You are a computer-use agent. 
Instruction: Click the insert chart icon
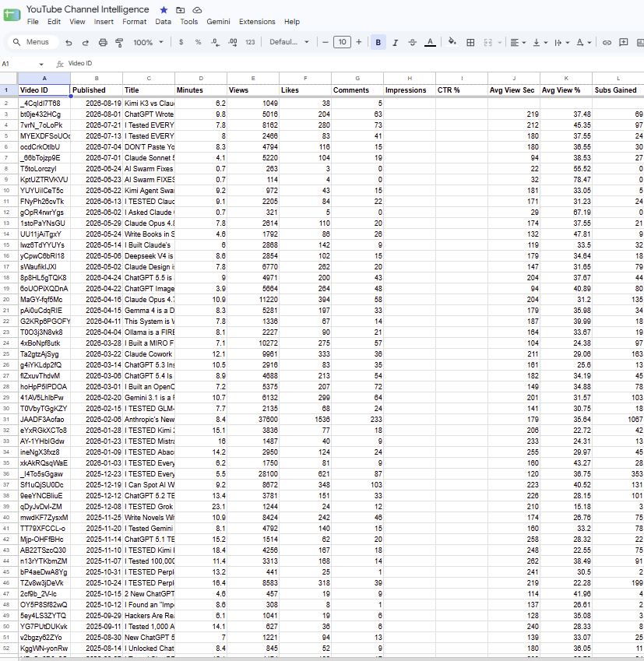[640, 43]
